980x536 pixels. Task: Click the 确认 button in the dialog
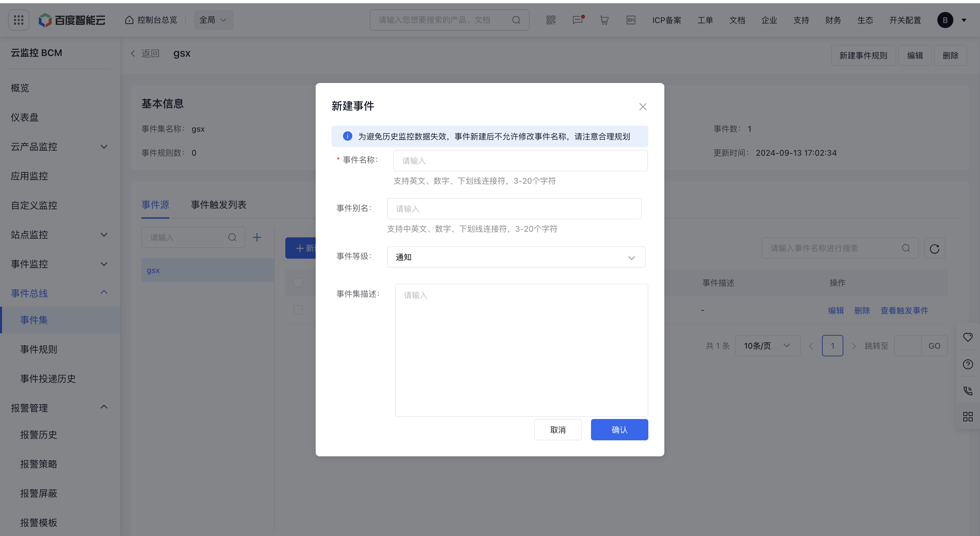coord(619,429)
